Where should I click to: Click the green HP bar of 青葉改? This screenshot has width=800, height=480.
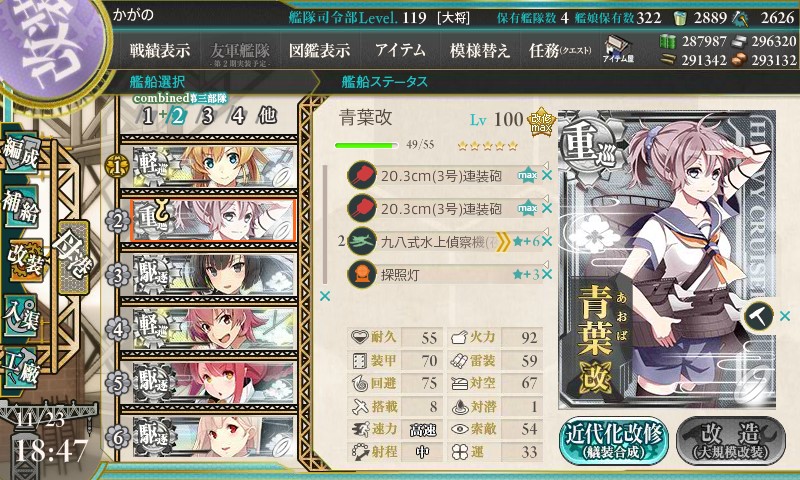coord(366,145)
